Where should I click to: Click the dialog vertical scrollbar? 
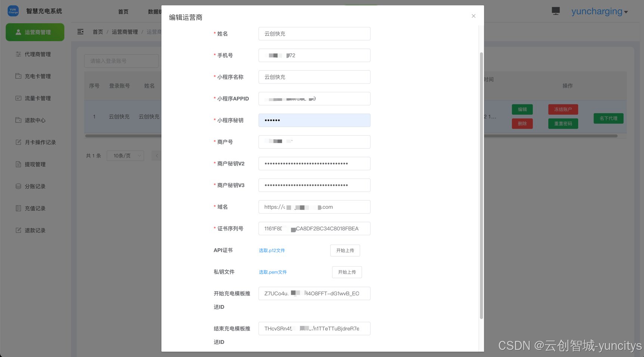pos(481,186)
